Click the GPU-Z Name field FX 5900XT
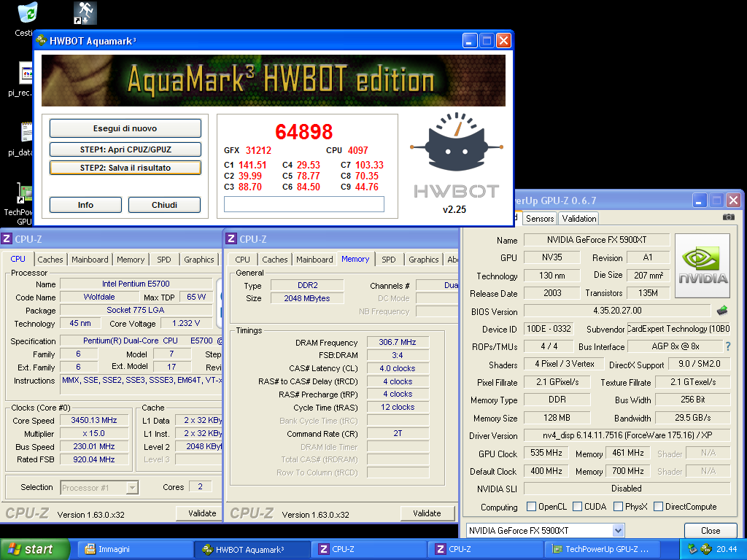The image size is (747, 560). (597, 239)
